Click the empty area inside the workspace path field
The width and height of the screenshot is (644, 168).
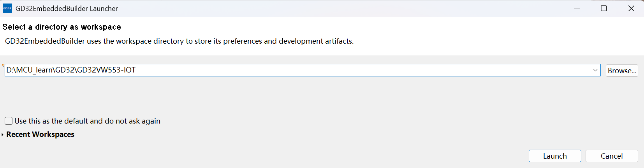point(350,70)
